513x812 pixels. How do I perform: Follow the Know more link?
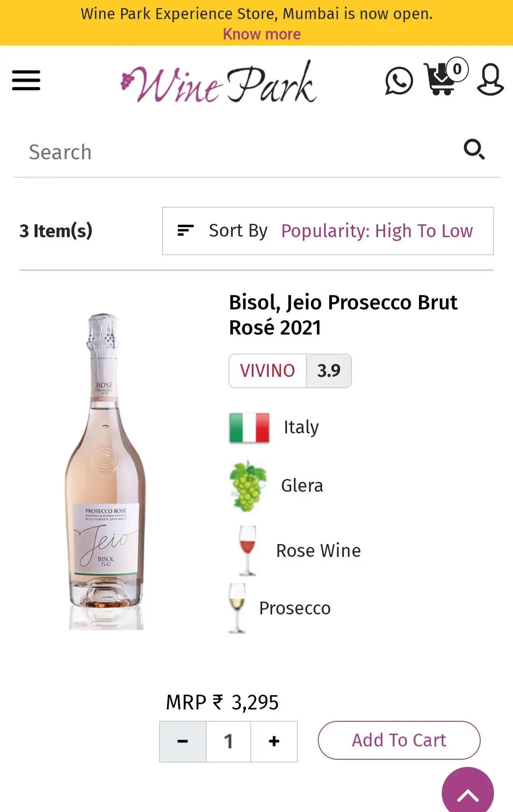(x=262, y=34)
